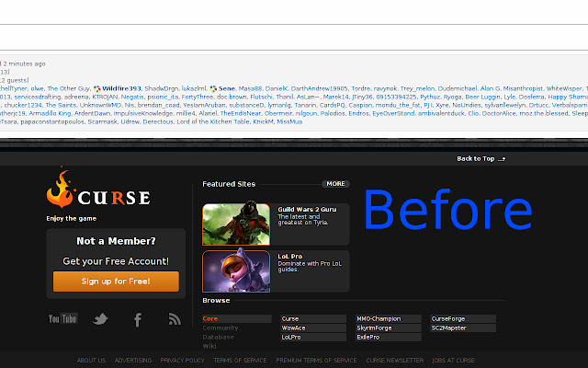The image size is (588, 368).
Task: View user chucker1234
Action: tap(23, 105)
